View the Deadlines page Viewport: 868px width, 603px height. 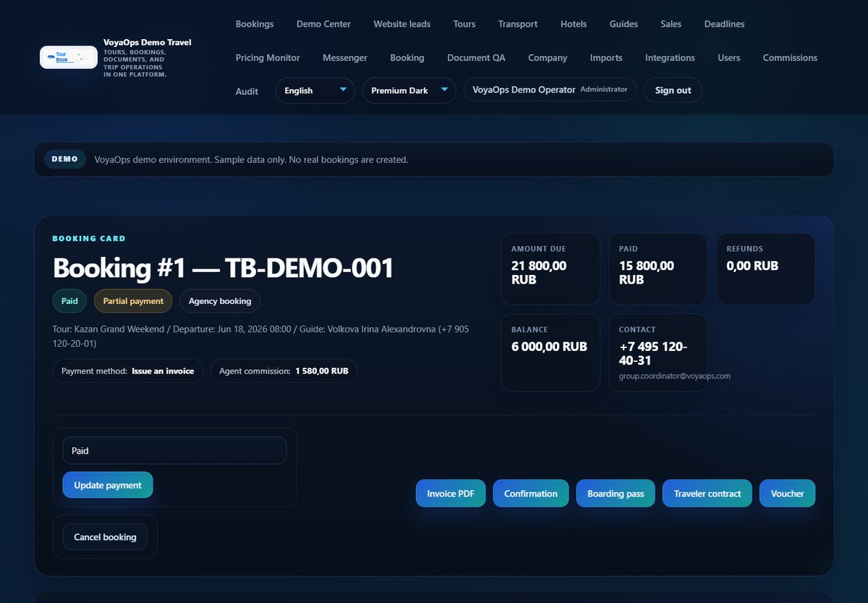tap(724, 24)
